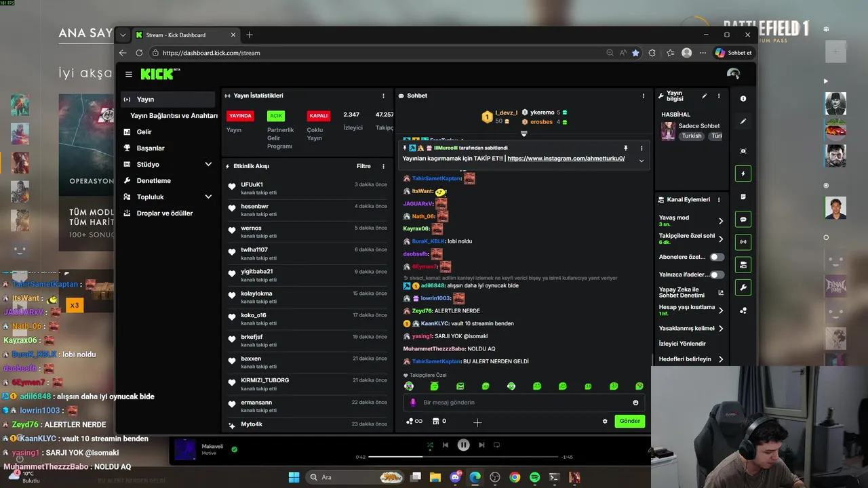This screenshot has height=488, width=868.
Task: Click the plus icon below chat input
Action: (477, 422)
